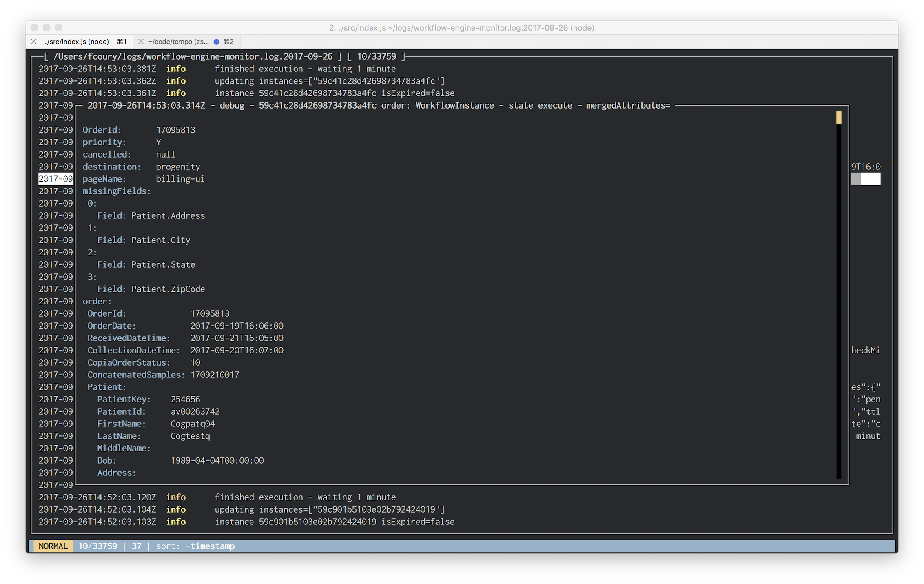Image resolution: width=924 pixels, height=584 pixels.
Task: Click the order: key
Action: pos(97,301)
